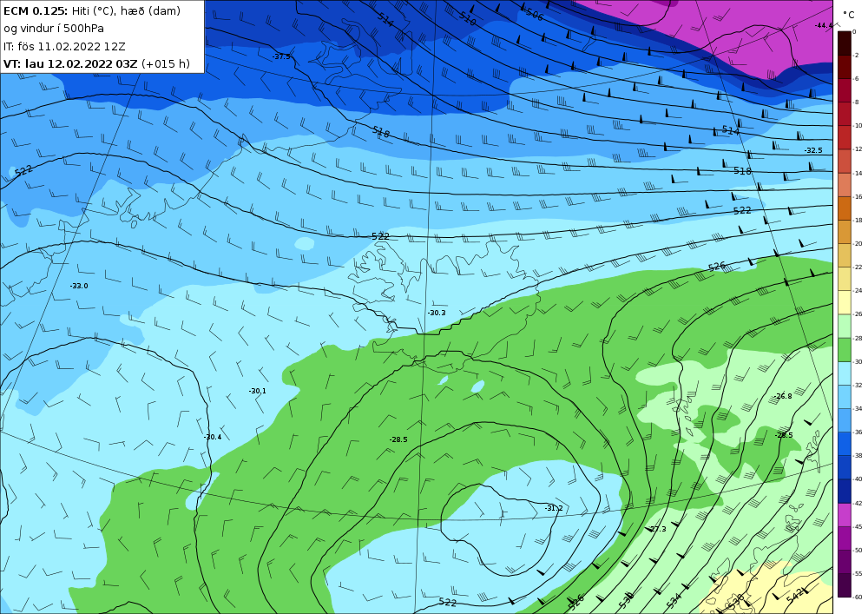Click the -30.1 temperature label
The height and width of the screenshot is (614, 868).
click(257, 391)
